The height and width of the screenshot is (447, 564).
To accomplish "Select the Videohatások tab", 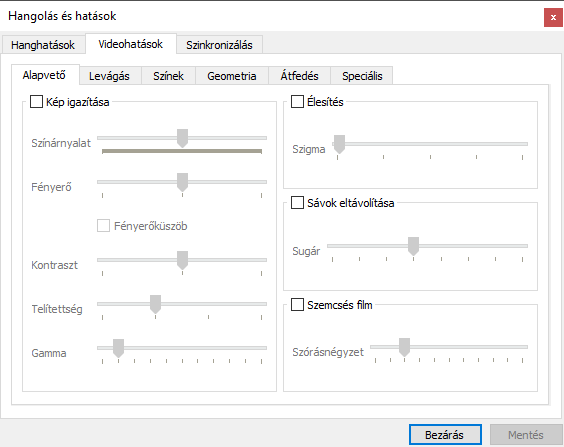I will tap(131, 44).
